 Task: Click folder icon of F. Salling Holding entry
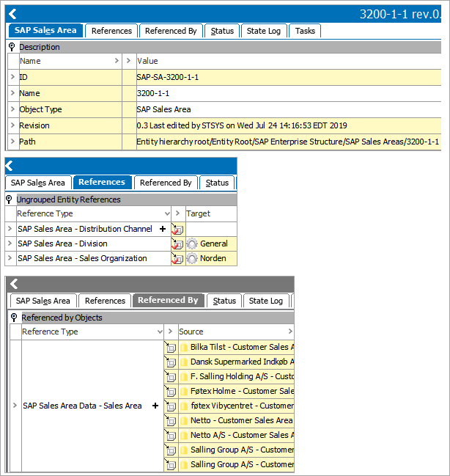point(184,376)
